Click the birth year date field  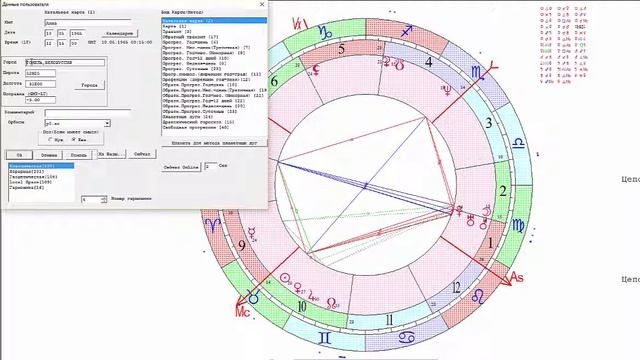[x=78, y=33]
